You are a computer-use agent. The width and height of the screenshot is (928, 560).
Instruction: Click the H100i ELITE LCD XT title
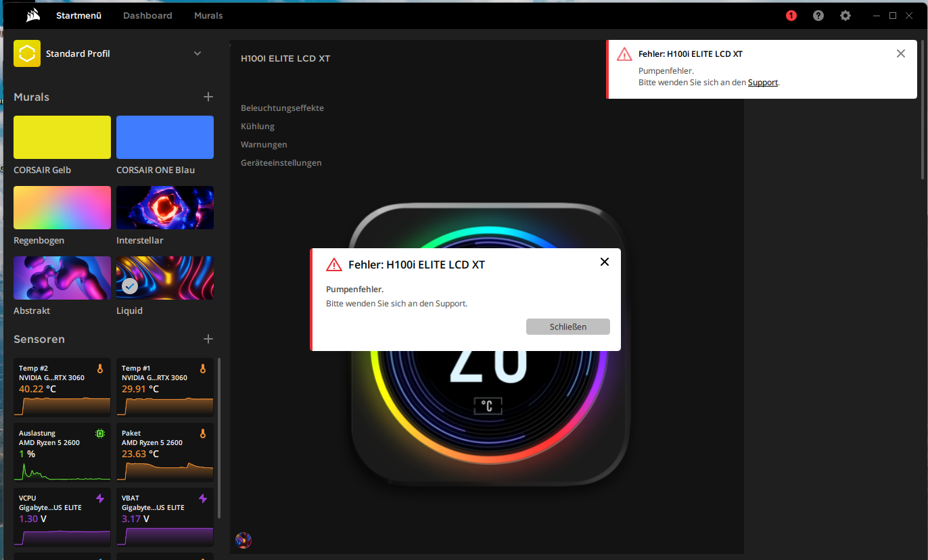tap(285, 58)
